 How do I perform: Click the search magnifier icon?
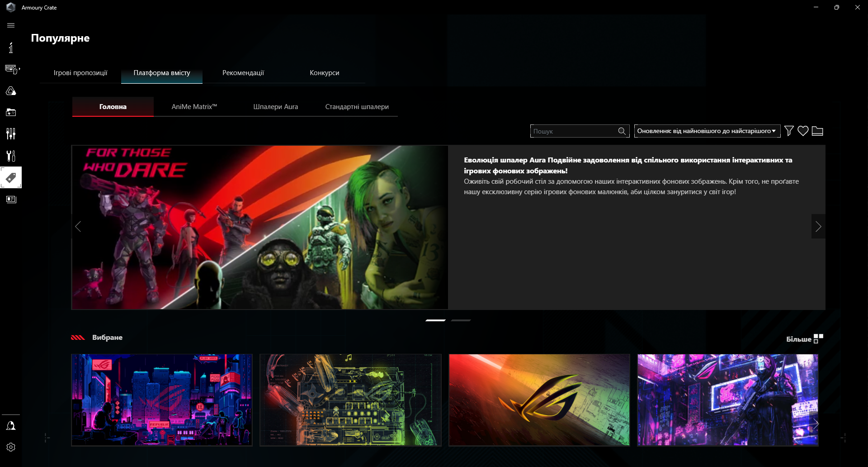[622, 131]
